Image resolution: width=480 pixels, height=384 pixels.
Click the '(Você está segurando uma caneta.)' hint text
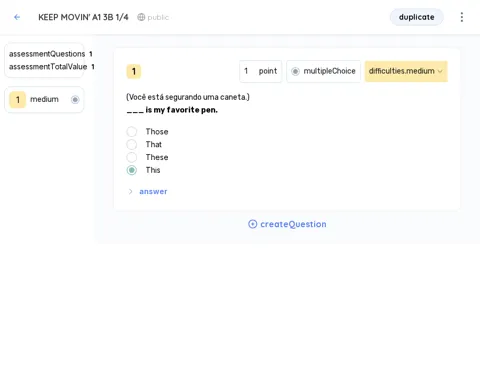pos(188,97)
